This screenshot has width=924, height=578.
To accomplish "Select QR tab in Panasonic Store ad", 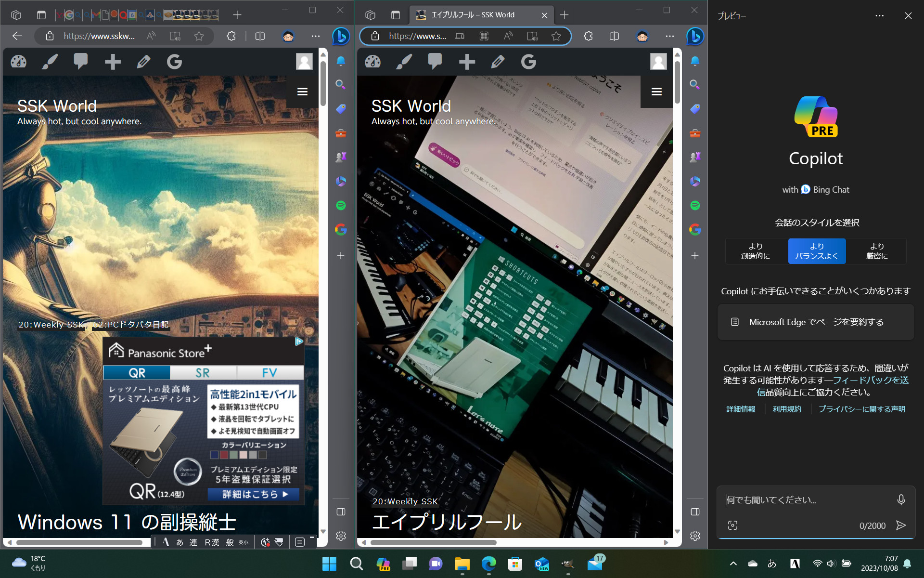I will 137,373.
